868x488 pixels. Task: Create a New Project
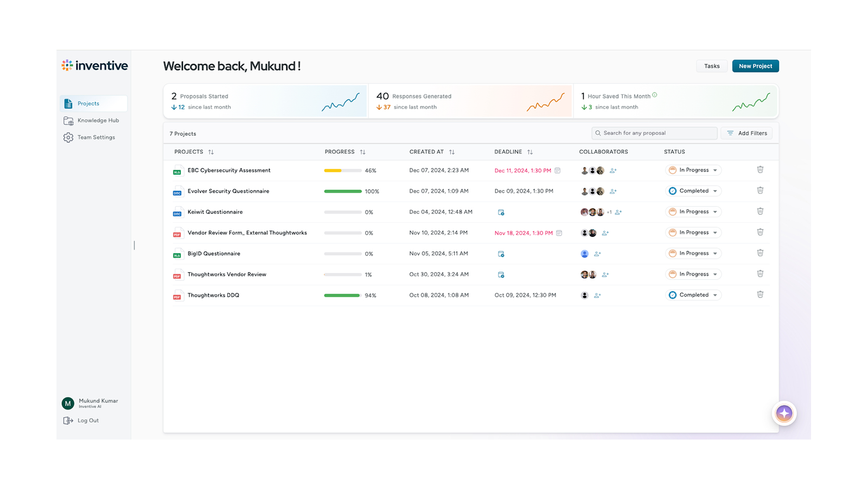coord(755,66)
